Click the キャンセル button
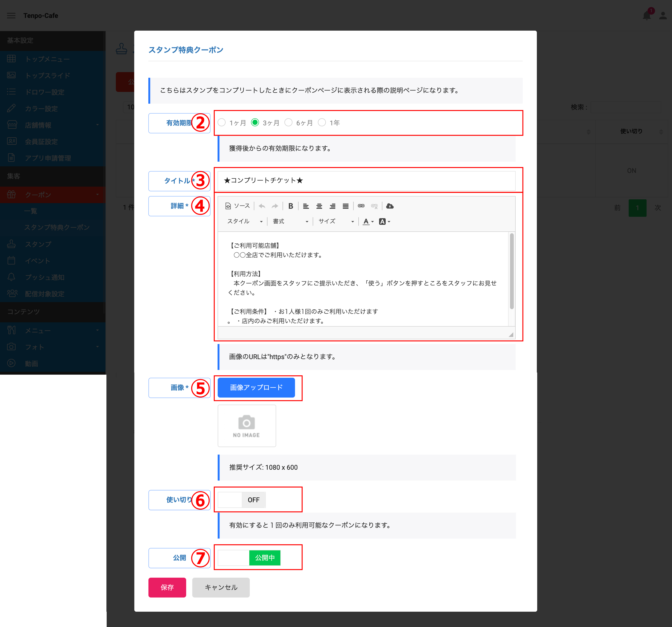The width and height of the screenshot is (672, 627). [x=221, y=587]
